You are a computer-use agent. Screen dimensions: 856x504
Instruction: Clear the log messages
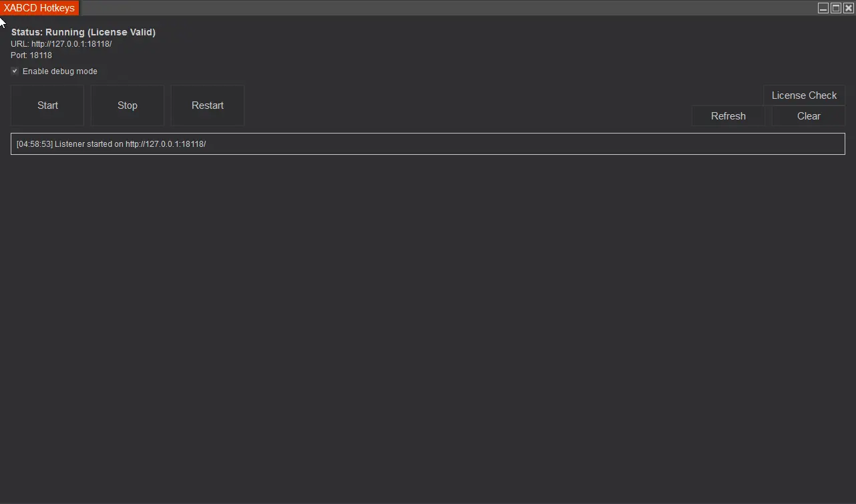[x=809, y=116]
